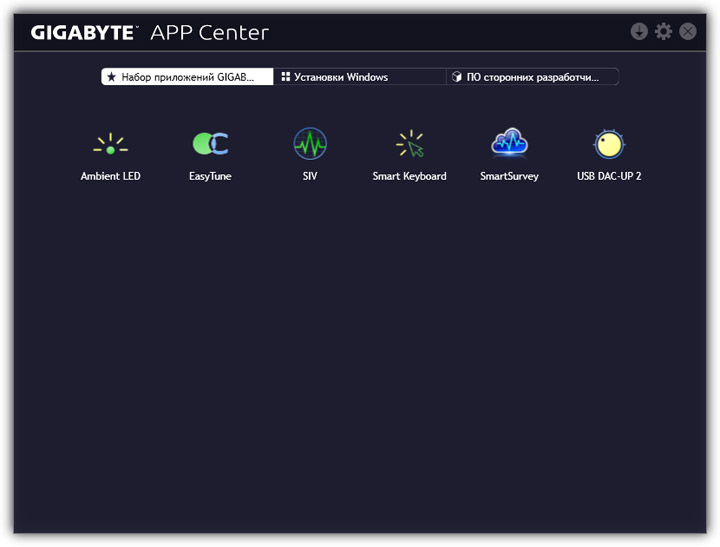Click the EasyTune text label
This screenshot has width=720, height=547.
click(x=210, y=177)
